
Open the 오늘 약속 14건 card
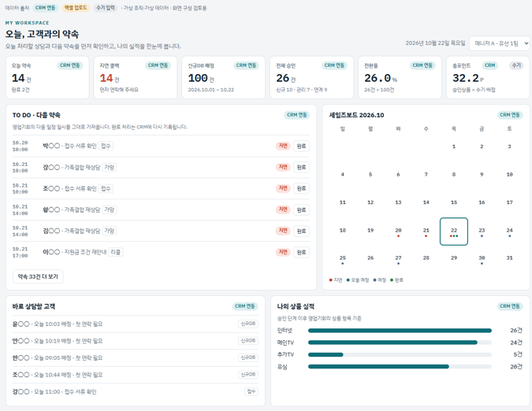pos(47,78)
